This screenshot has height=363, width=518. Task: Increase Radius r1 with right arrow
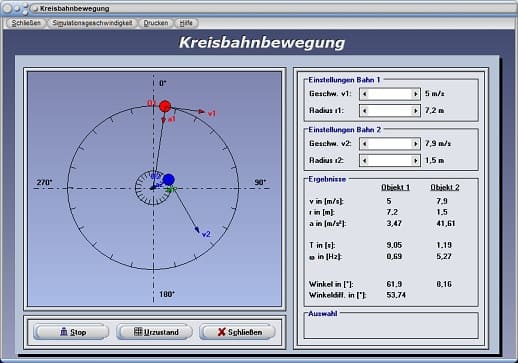point(415,111)
